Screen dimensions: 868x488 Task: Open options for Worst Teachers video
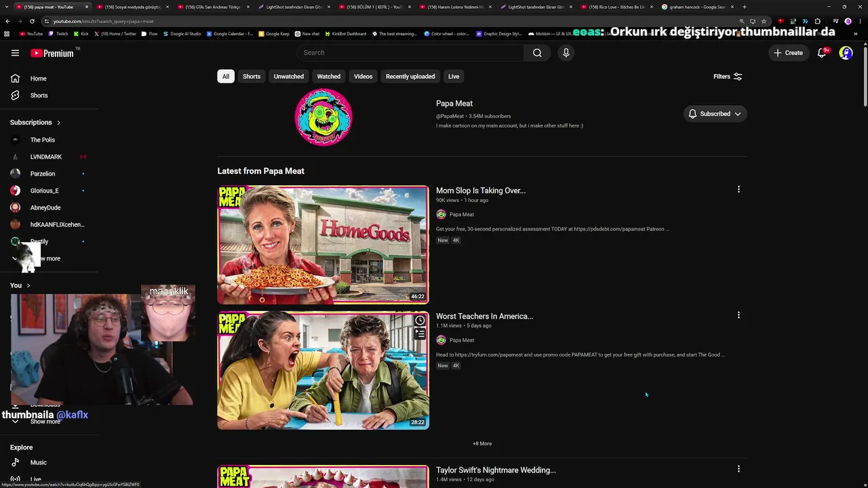[x=738, y=315]
